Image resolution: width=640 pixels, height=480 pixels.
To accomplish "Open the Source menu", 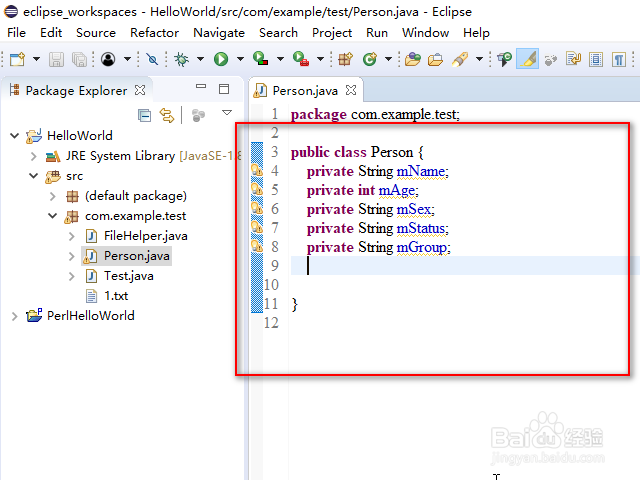I will tap(96, 33).
